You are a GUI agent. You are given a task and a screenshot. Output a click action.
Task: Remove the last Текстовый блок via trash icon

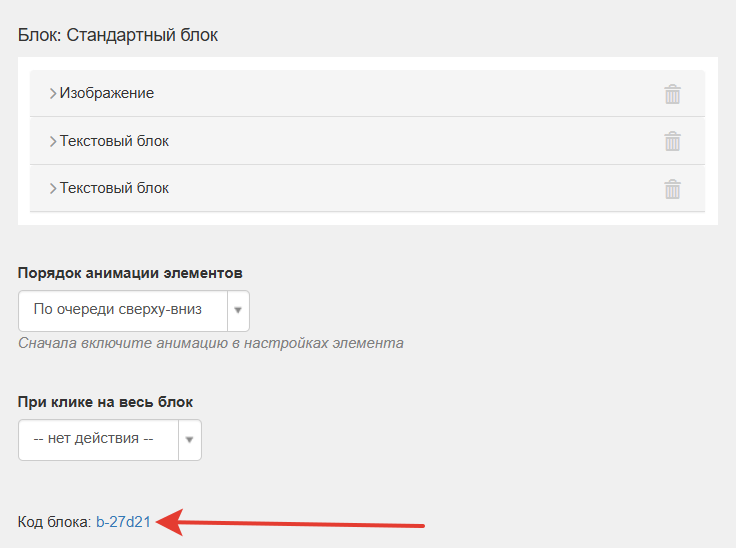coord(672,189)
